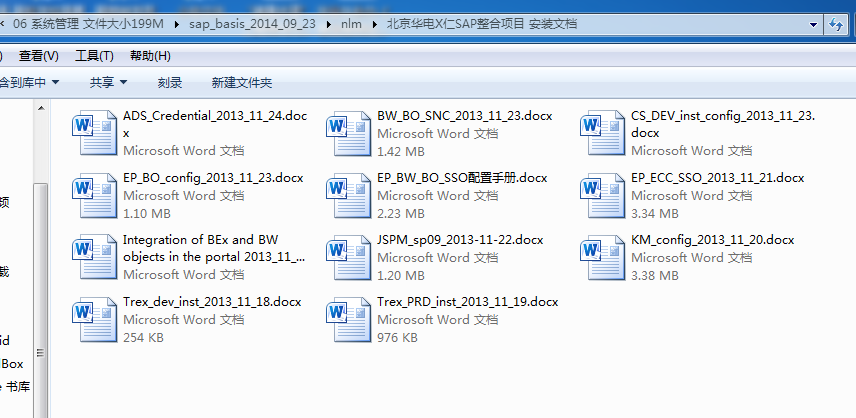The height and width of the screenshot is (418, 856).
Task: Open the 查看(V) menu
Action: coord(39,56)
